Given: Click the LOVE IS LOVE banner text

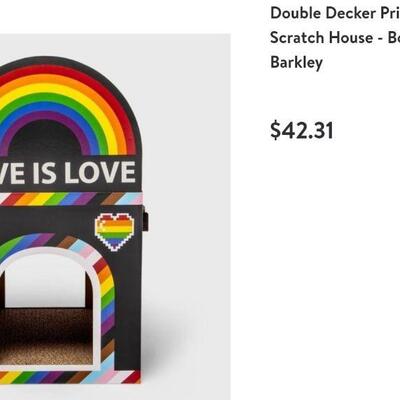Looking at the screenshot, I should (68, 172).
